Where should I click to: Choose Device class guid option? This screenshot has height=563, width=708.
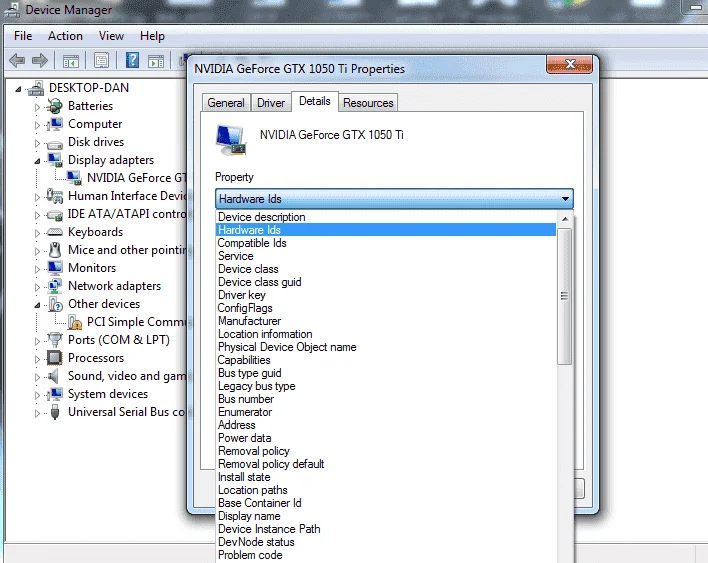pos(386,282)
